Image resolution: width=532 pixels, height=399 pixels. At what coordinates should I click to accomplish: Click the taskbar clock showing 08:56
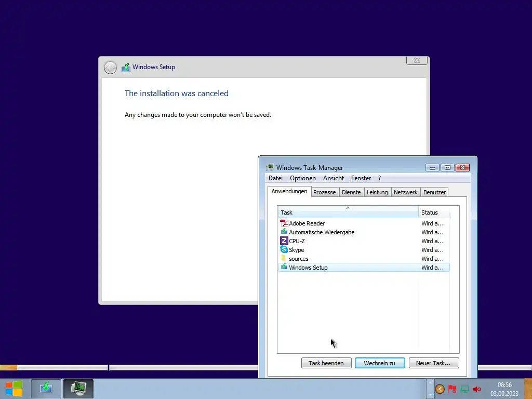click(x=504, y=389)
